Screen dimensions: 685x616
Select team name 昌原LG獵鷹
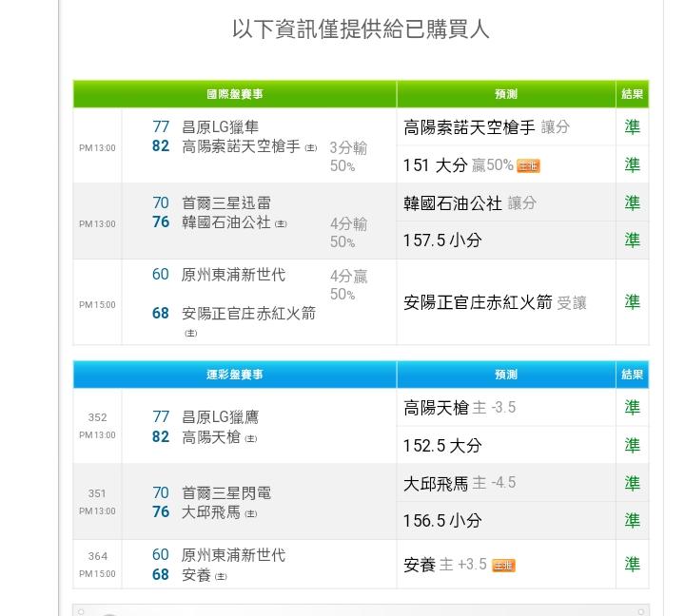[220, 417]
